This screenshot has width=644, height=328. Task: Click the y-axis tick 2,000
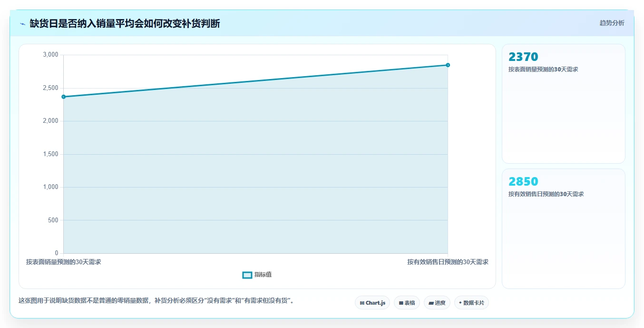50,121
